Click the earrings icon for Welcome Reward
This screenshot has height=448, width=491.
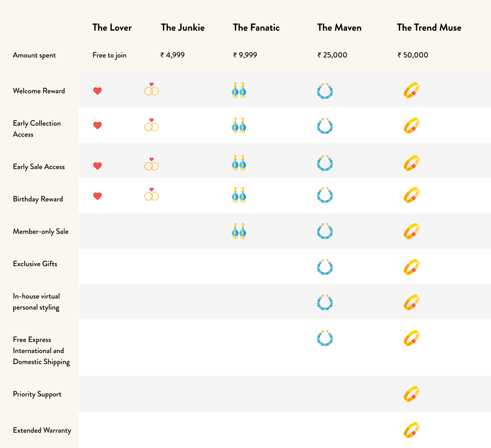coord(238,90)
